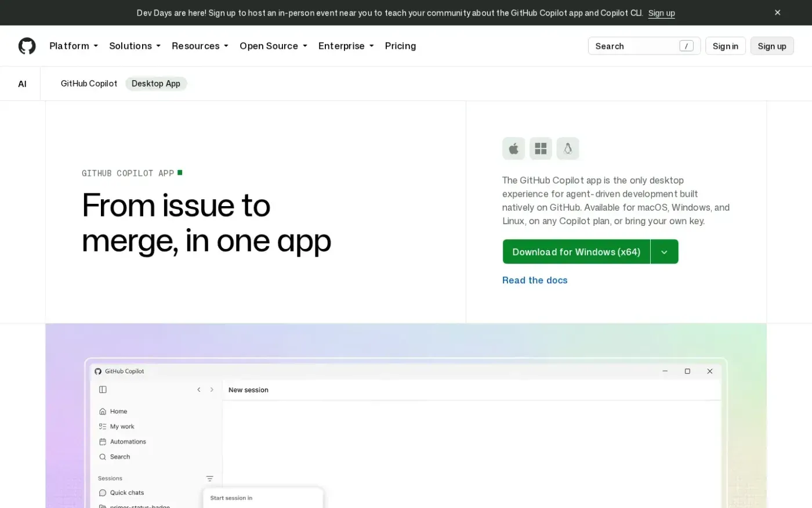Select the Linux penguin platform icon

click(568, 149)
